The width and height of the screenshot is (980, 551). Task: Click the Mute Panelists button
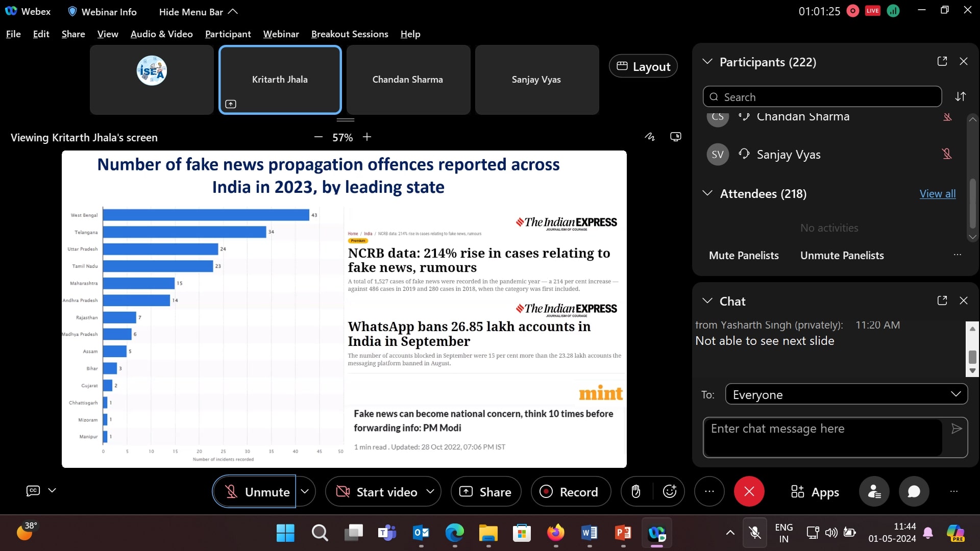[744, 255]
